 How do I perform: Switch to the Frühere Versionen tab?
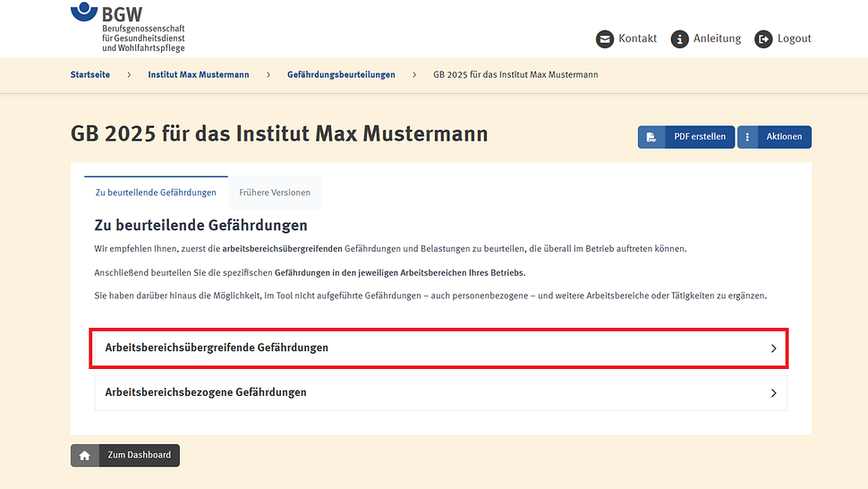pyautogui.click(x=275, y=193)
